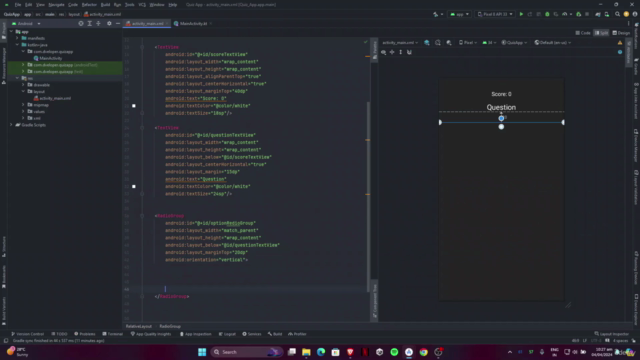Expand the mipmap folder
640x360 pixels.
[x=23, y=105]
